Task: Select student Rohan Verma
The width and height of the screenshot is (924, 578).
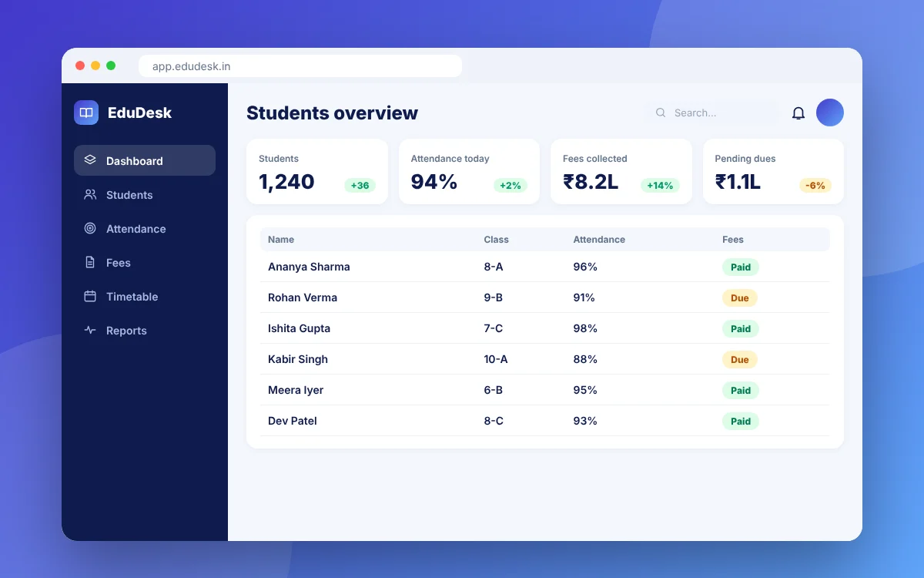Action: coord(303,297)
